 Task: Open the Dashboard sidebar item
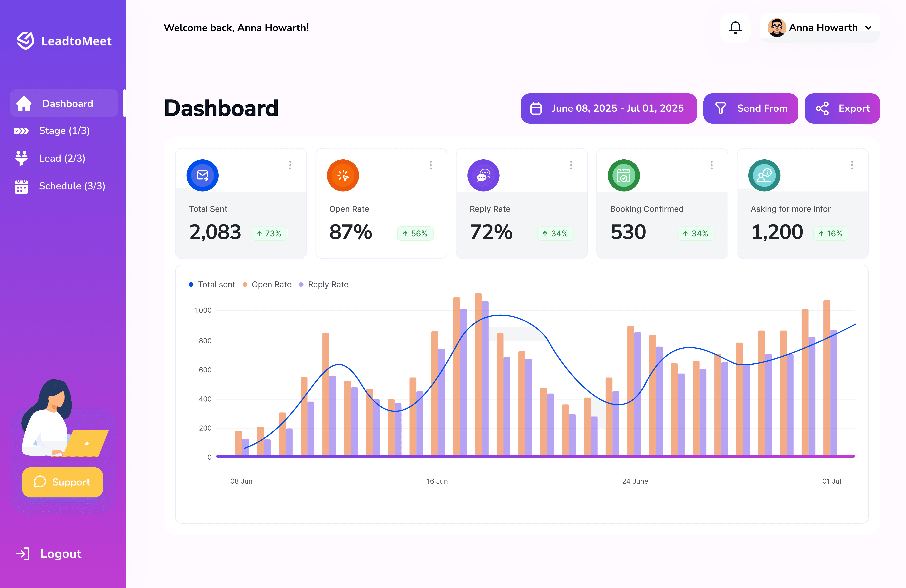pyautogui.click(x=64, y=103)
